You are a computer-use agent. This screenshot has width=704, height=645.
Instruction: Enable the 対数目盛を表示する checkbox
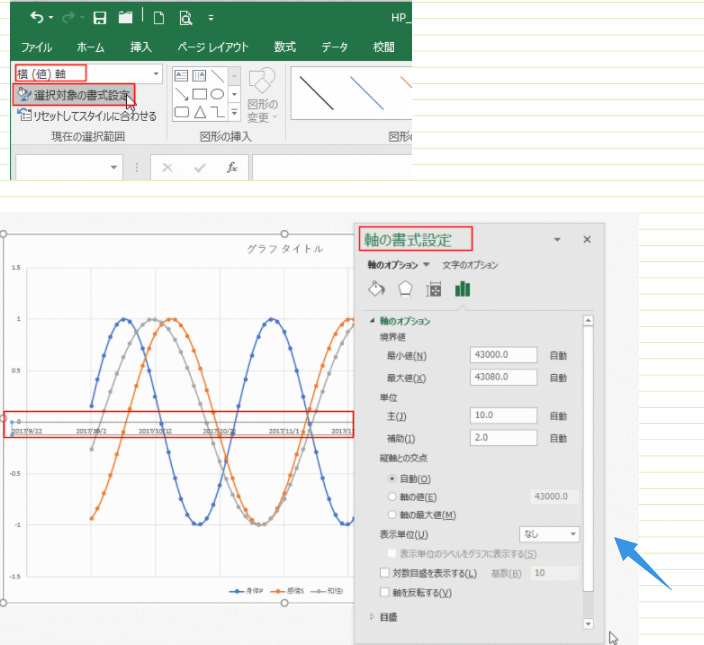point(386,573)
